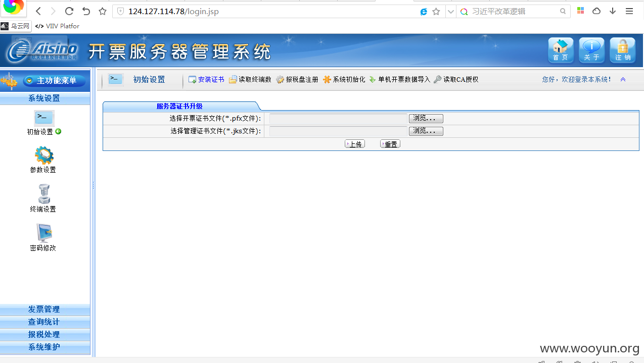Undo the closed tab
This screenshot has width=644, height=363.
coord(86,11)
